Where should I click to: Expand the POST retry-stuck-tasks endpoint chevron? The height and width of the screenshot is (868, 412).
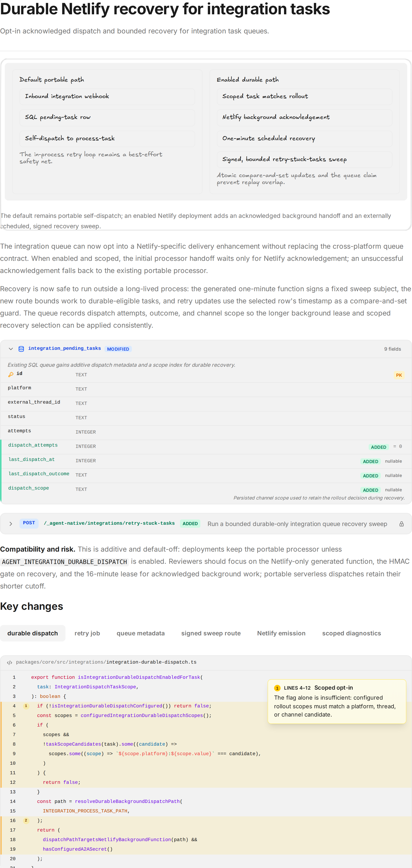point(11,524)
